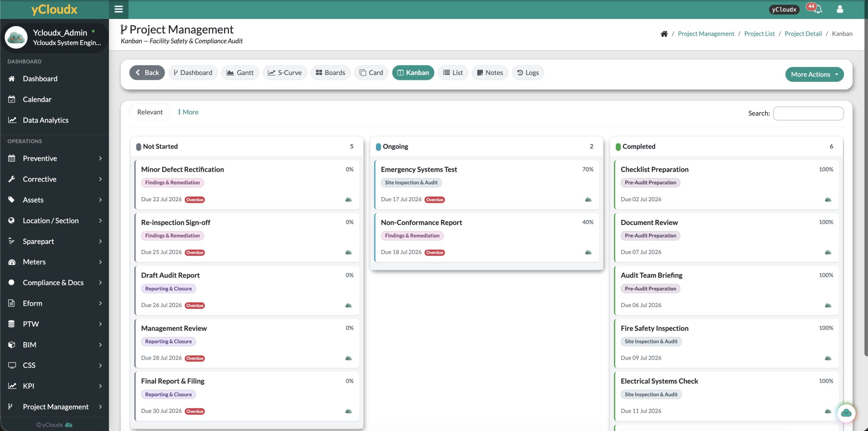Open the Notes tab
868x431 pixels.
click(x=490, y=73)
